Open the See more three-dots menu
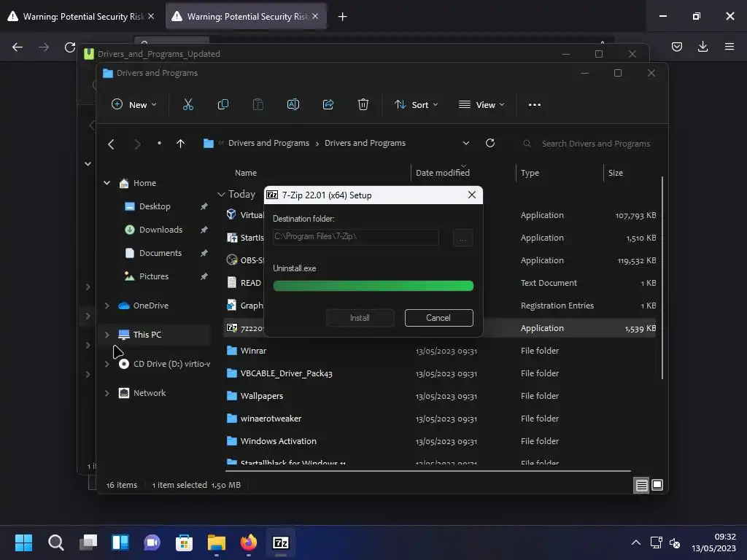Screen dimensions: 747x560 (x=535, y=105)
